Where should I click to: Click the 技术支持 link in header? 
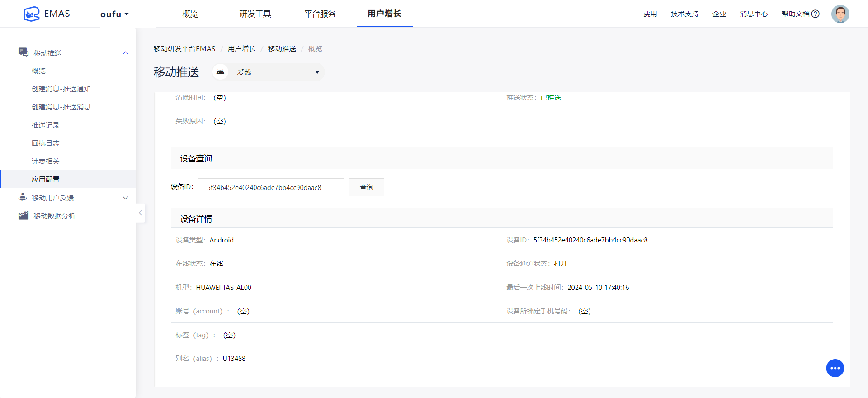pyautogui.click(x=685, y=14)
